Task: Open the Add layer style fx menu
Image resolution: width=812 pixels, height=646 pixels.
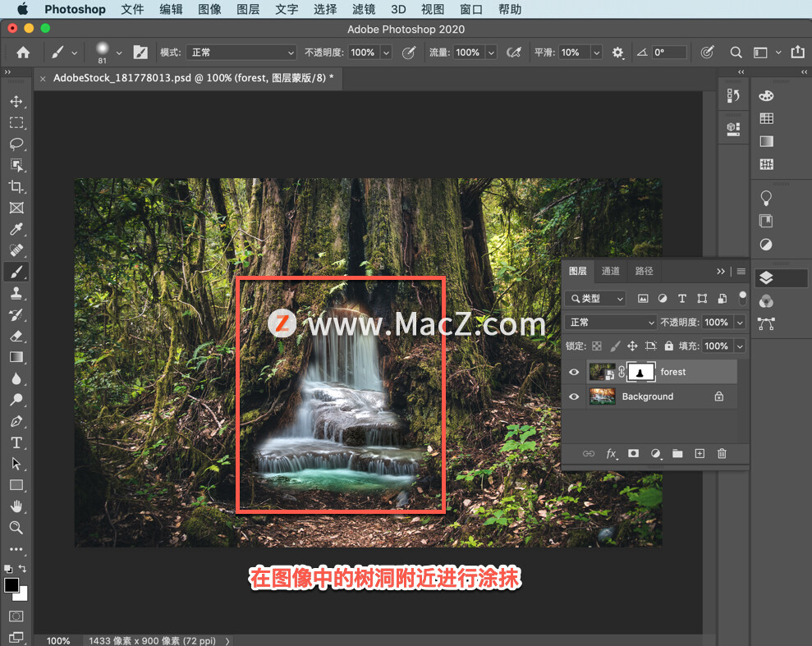Action: (612, 453)
